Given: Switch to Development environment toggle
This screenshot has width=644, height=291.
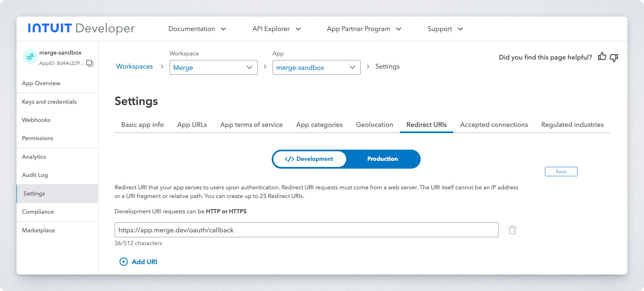Looking at the screenshot, I should click(x=309, y=159).
